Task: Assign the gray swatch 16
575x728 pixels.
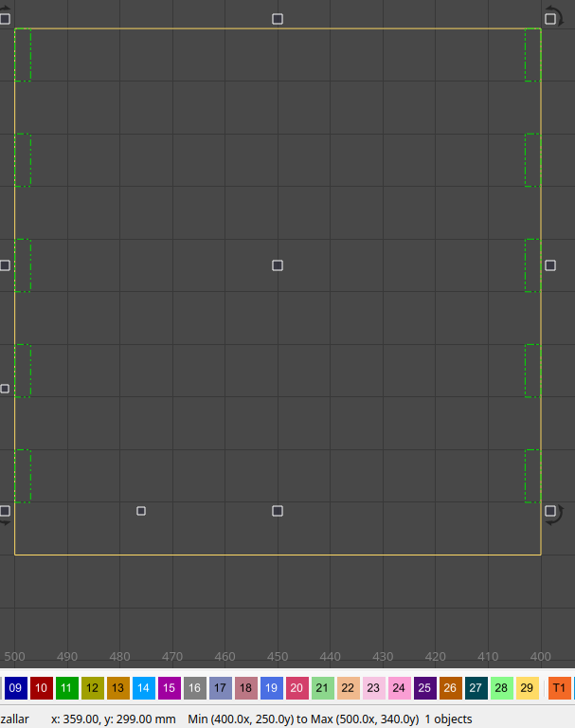Action: (194, 687)
